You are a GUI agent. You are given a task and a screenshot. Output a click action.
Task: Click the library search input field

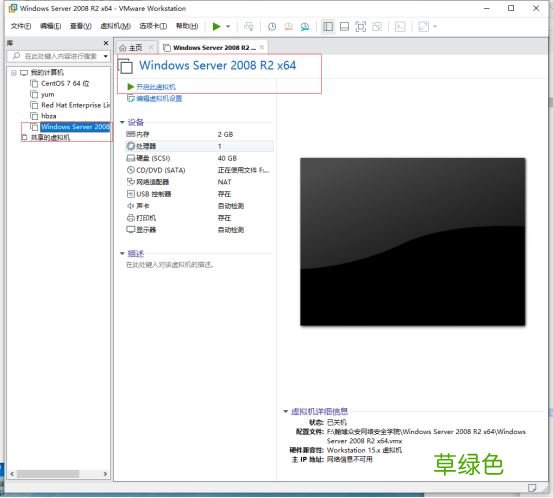pyautogui.click(x=58, y=56)
